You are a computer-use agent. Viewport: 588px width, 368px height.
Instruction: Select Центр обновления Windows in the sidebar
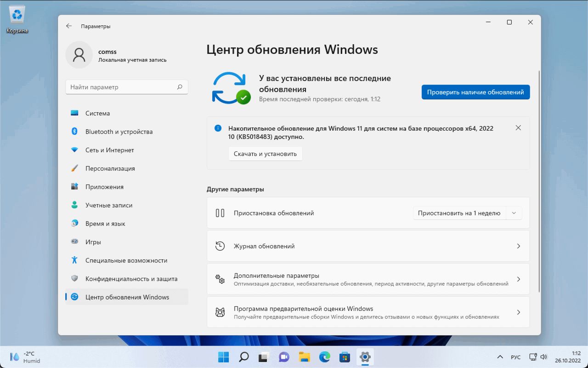(127, 297)
